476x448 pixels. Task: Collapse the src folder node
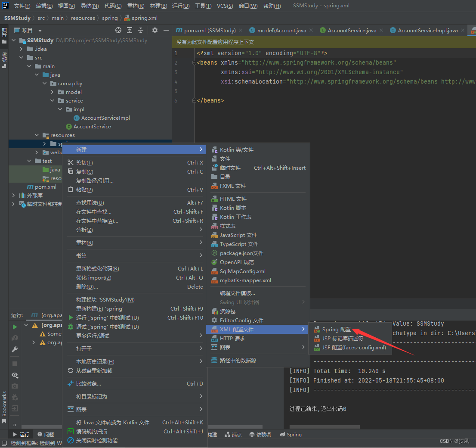tap(21, 57)
